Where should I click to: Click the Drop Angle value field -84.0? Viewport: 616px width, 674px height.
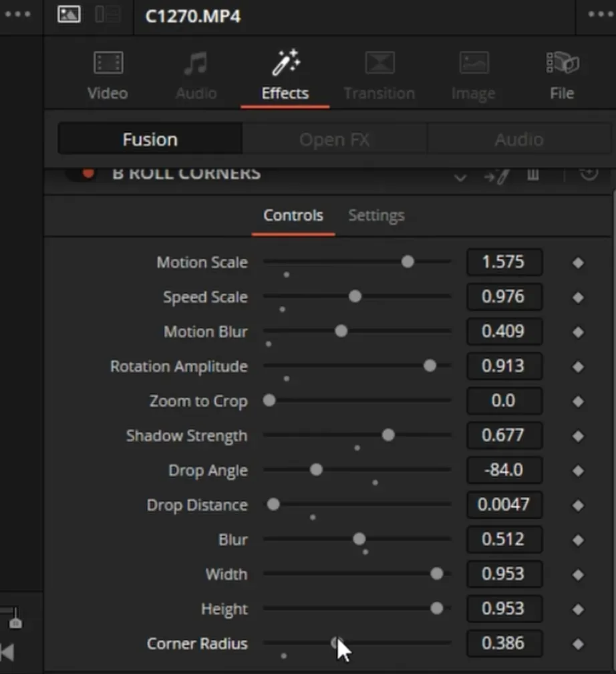point(504,470)
